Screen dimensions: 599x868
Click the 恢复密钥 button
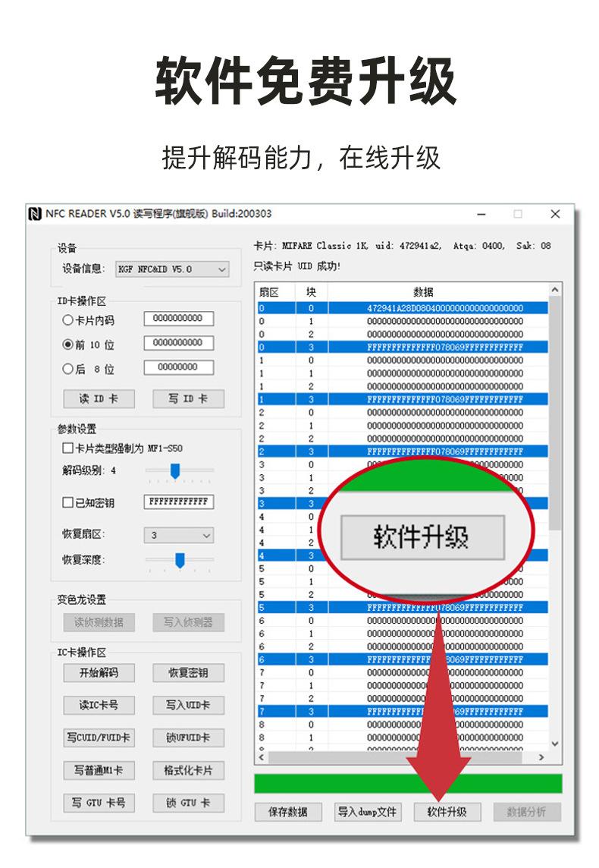pos(189,672)
